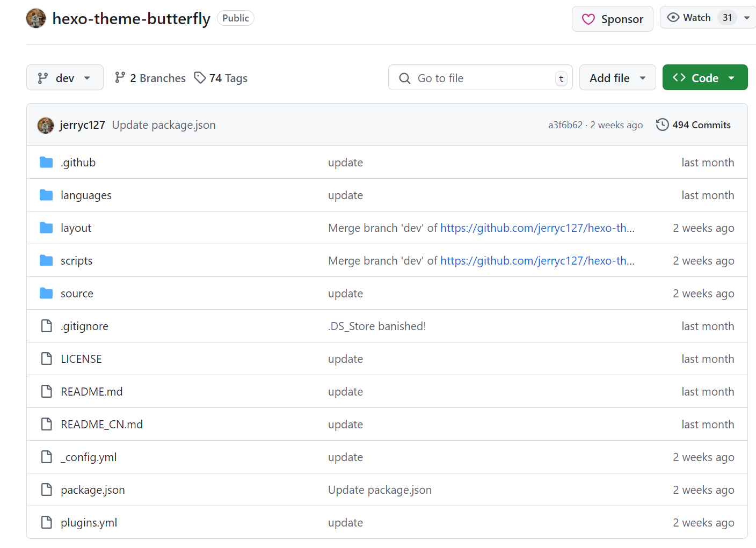Click the Watch eye icon
756x548 pixels.
673,18
